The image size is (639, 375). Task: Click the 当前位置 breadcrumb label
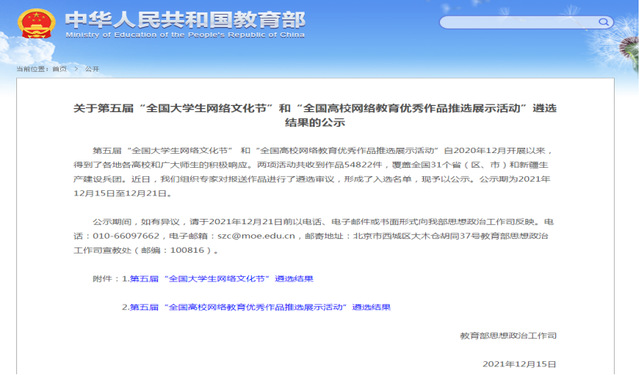click(x=33, y=69)
